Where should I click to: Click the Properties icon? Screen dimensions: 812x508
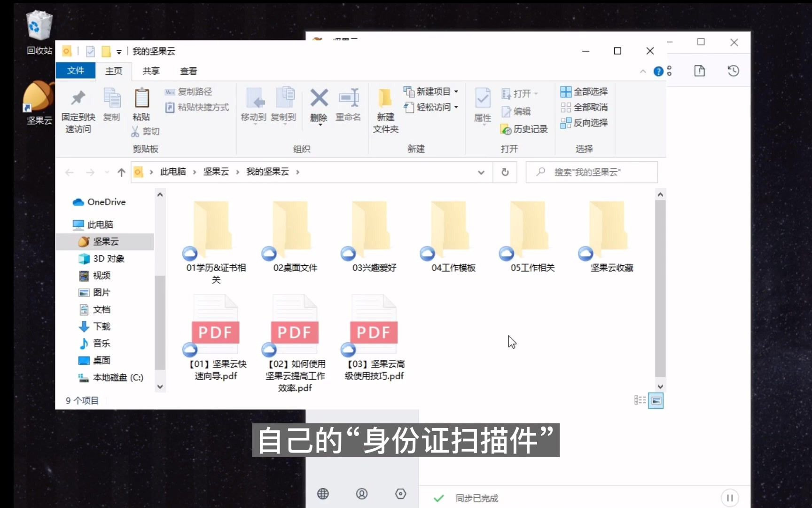coord(483,98)
